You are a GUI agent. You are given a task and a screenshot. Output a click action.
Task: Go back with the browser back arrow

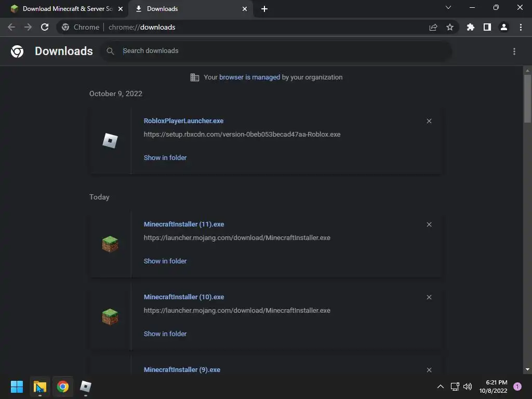point(11,27)
